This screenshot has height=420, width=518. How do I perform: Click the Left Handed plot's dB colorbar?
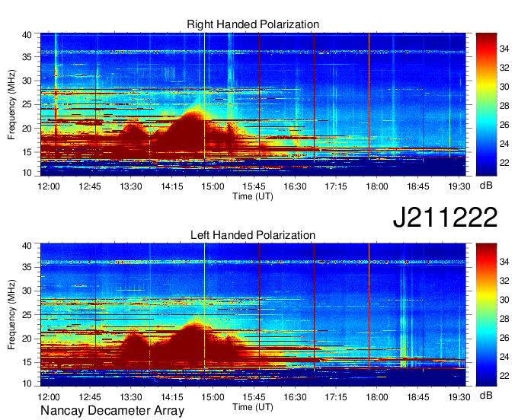click(x=486, y=315)
